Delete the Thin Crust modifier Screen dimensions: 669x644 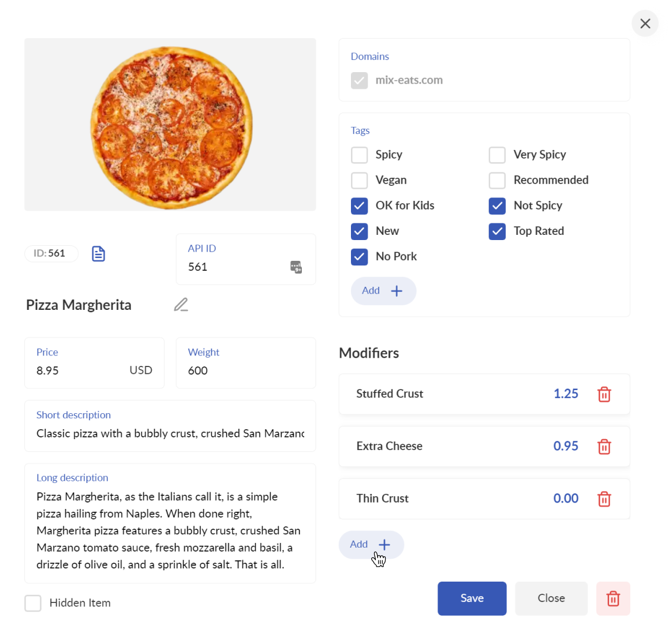[604, 499]
